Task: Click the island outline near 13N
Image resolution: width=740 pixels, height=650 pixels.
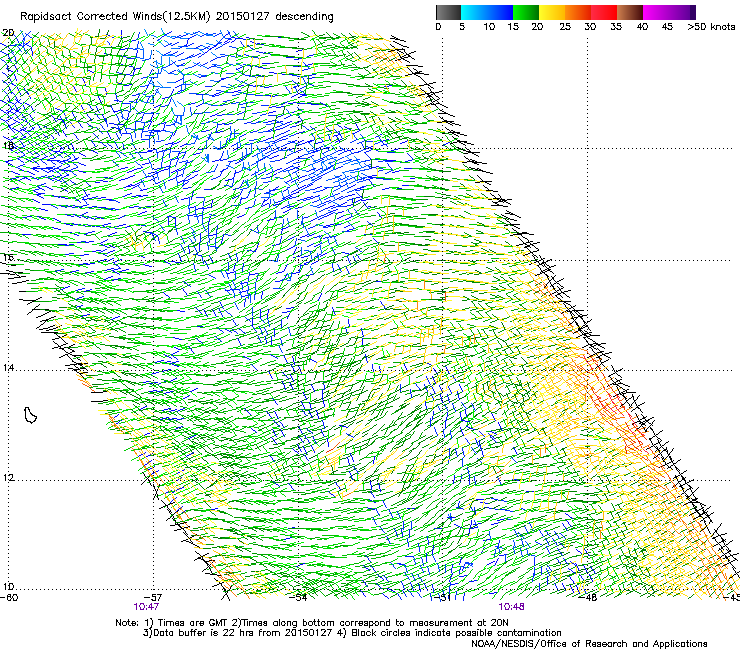Action: (30, 415)
